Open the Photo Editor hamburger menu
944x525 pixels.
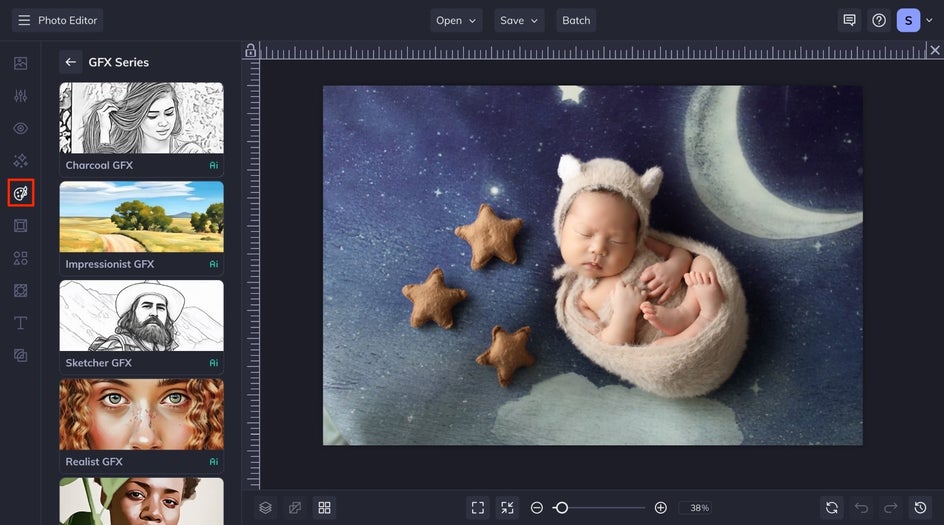tap(24, 20)
